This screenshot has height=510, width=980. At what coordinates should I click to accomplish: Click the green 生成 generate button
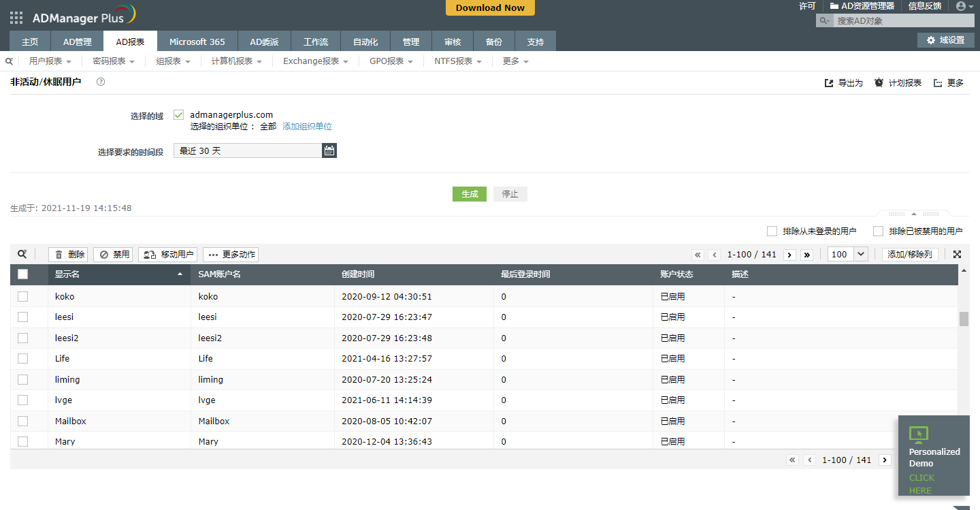coord(469,194)
